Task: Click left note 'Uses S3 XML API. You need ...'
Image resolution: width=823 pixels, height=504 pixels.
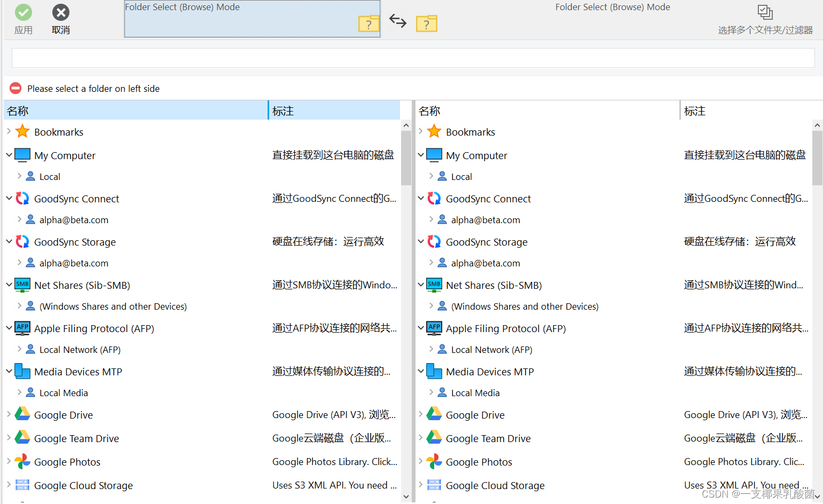Action: [334, 485]
